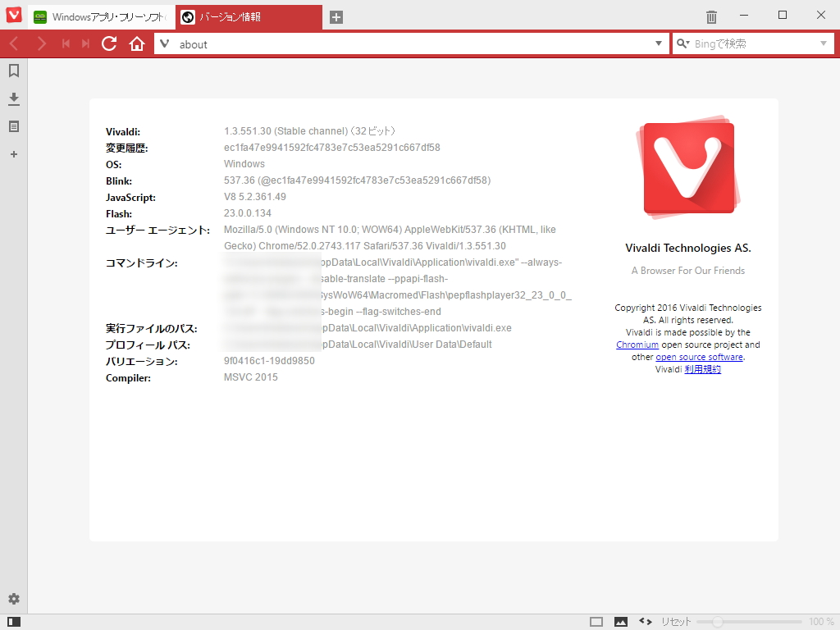Screen dimensions: 840x630
Task: Open the bookmarks panel in the sidebar
Action: click(x=13, y=71)
